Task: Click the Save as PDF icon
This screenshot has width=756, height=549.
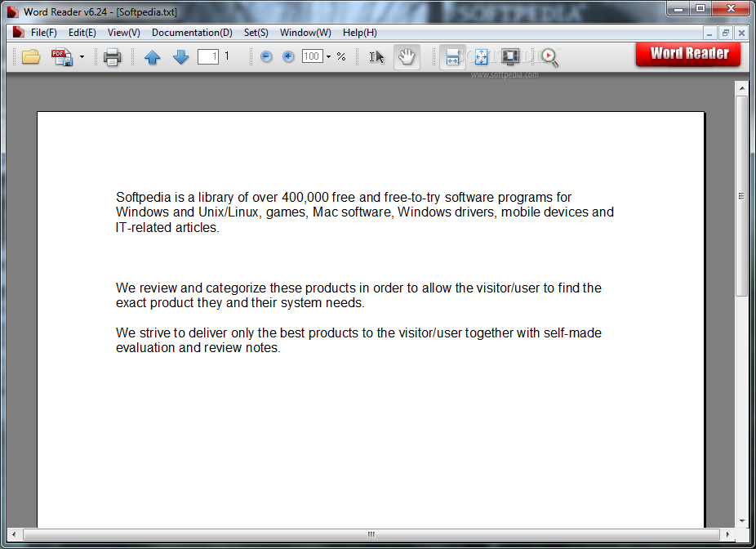Action: 62,57
